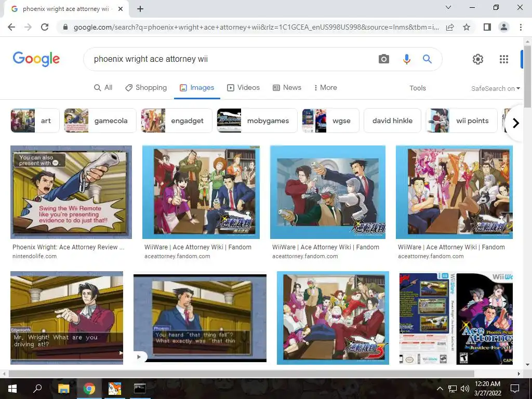Filter by the david hinkle chip
The image size is (532, 399).
pyautogui.click(x=392, y=121)
